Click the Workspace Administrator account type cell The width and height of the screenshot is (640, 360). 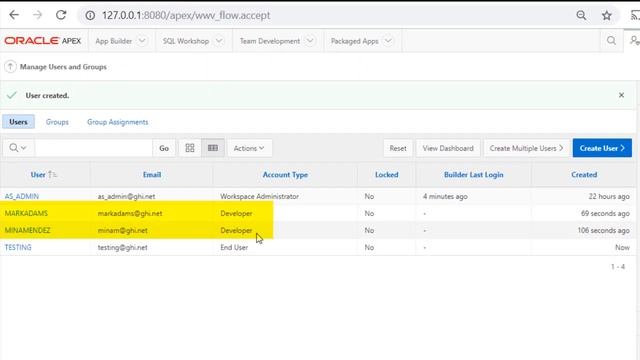coord(260,196)
